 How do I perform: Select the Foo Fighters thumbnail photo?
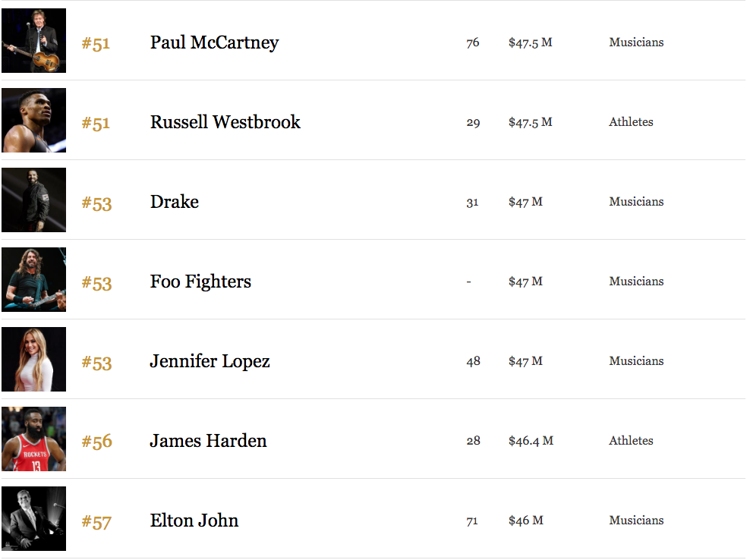[34, 279]
